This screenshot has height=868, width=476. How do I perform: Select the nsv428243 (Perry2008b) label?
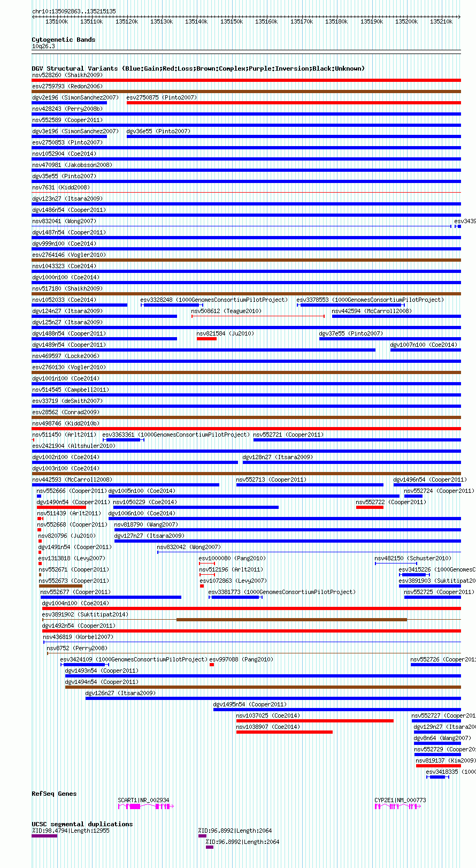pos(67,109)
